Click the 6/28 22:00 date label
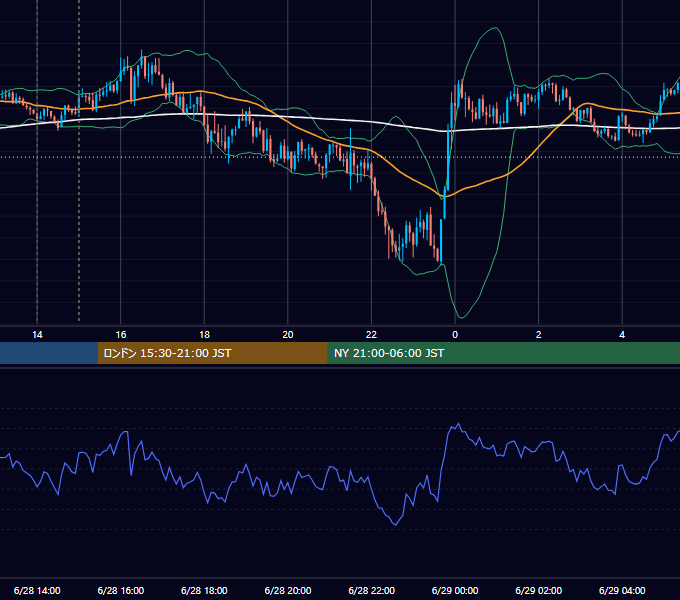Image resolution: width=680 pixels, height=600 pixels. (372, 590)
